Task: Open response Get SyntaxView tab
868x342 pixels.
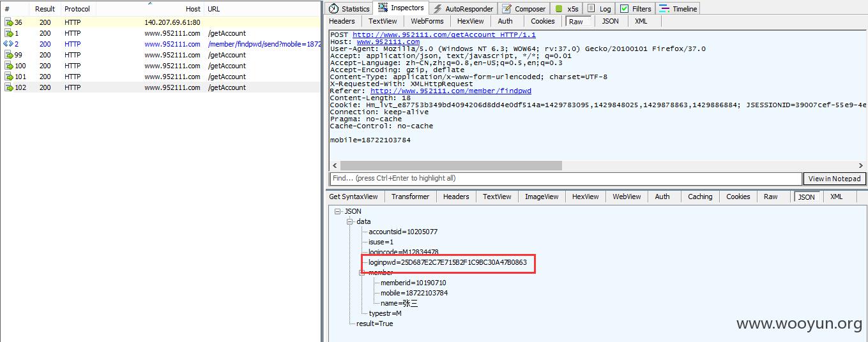Action: [x=353, y=197]
